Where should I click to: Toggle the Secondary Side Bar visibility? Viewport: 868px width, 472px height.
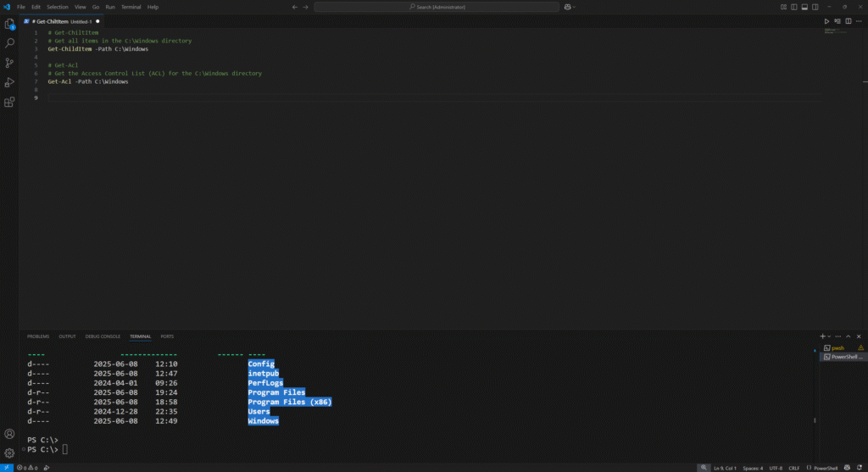(x=815, y=7)
